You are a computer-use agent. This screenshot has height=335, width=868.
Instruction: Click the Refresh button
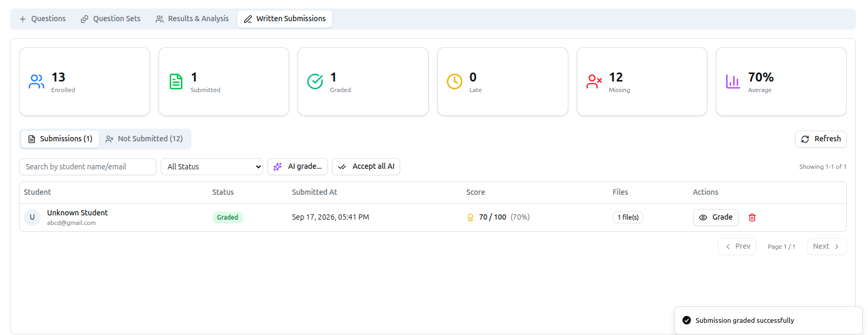point(820,139)
